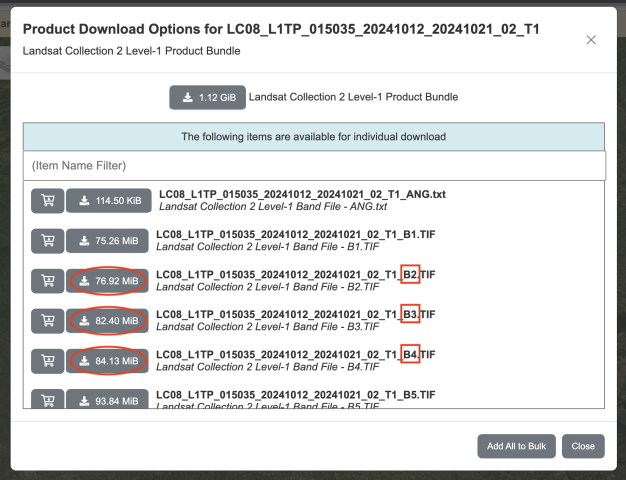This screenshot has width=626, height=480.
Task: Select the LC08_L1TP_015035_20241012_20241021_02_T1_B5.TIF filename
Action: point(295,395)
